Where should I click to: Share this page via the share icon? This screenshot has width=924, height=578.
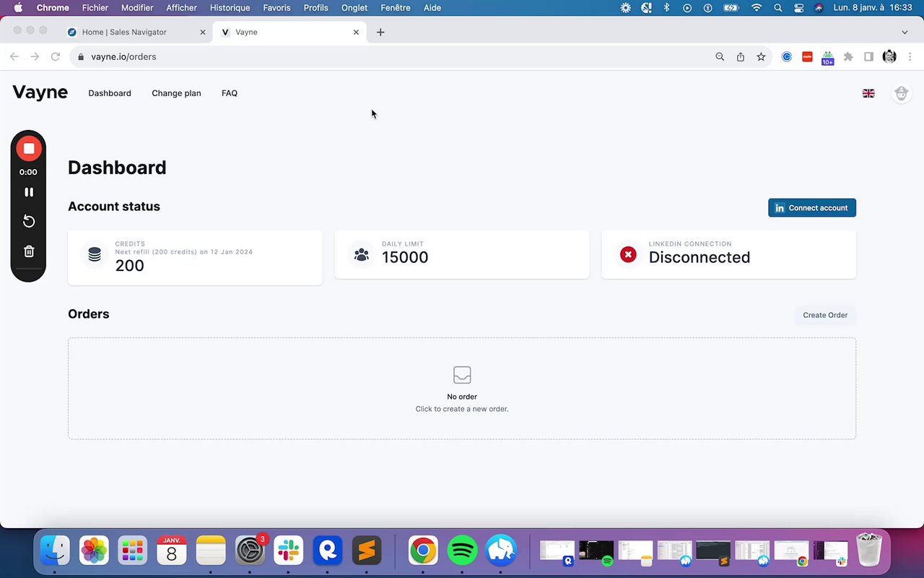coord(741,56)
